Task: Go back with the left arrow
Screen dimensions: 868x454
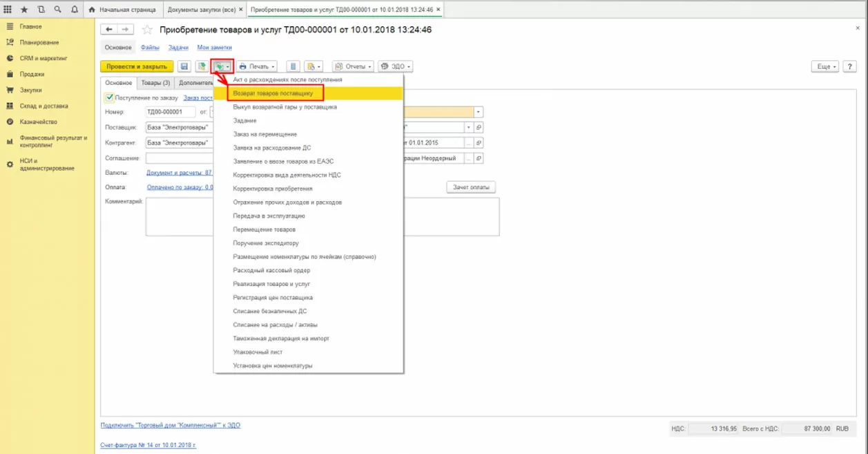Action: (x=109, y=30)
